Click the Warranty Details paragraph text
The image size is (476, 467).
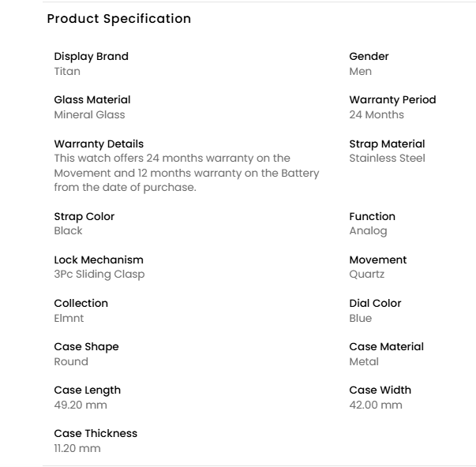point(186,173)
